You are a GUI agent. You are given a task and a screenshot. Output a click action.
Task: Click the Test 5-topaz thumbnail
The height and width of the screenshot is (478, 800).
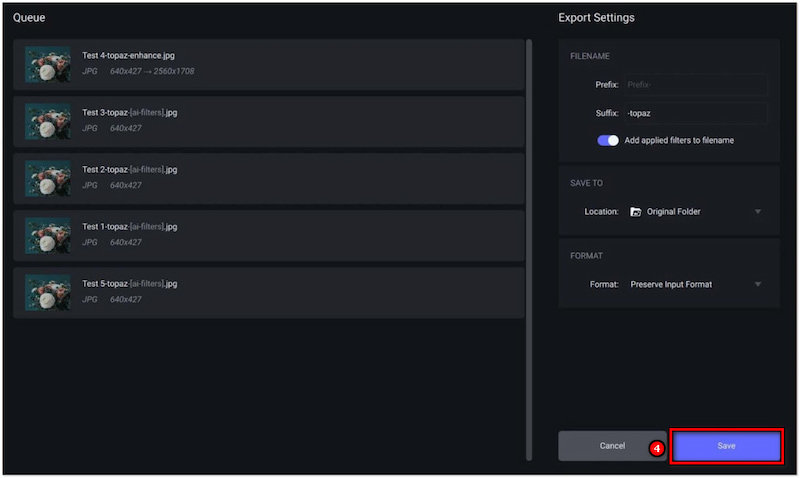pos(47,293)
